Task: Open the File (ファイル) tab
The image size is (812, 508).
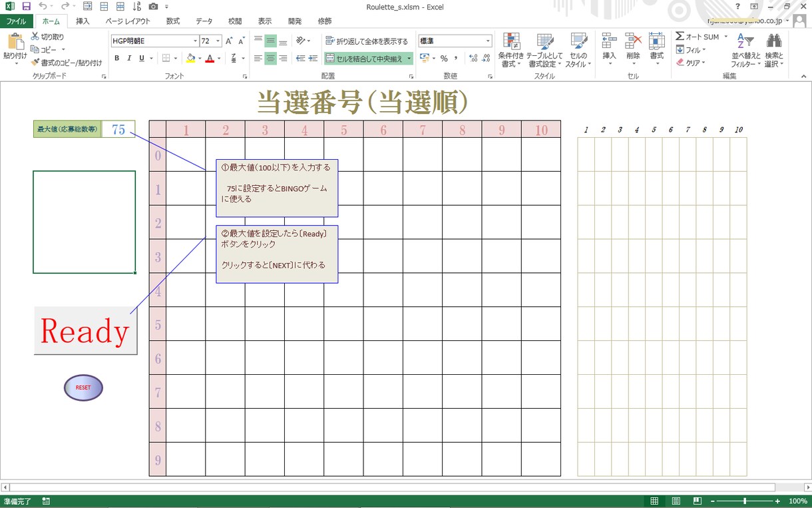Action: [x=16, y=21]
